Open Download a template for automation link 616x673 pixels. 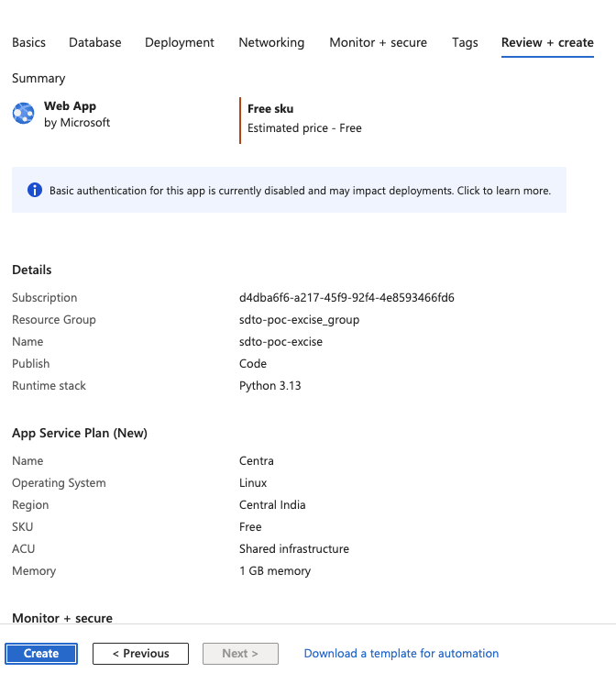401,653
